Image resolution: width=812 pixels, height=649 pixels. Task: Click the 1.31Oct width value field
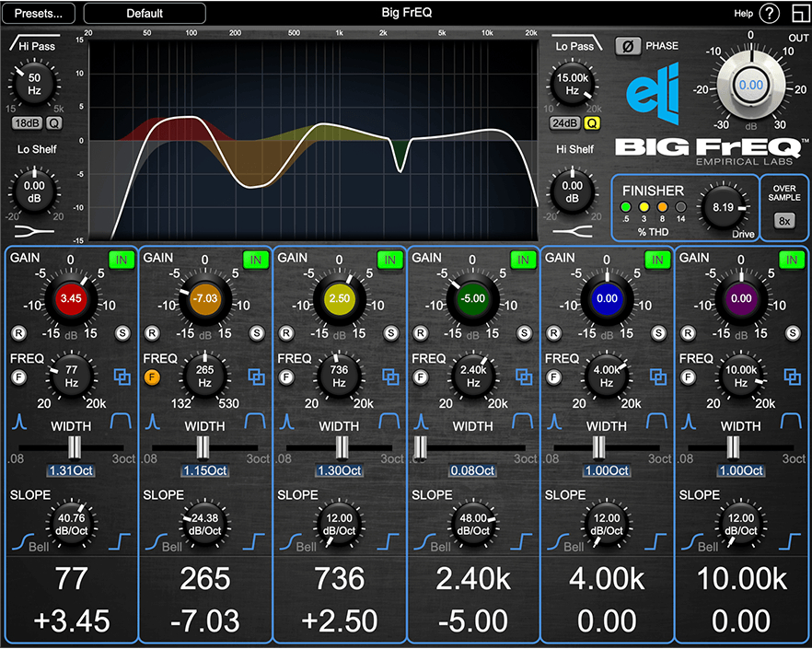click(71, 469)
